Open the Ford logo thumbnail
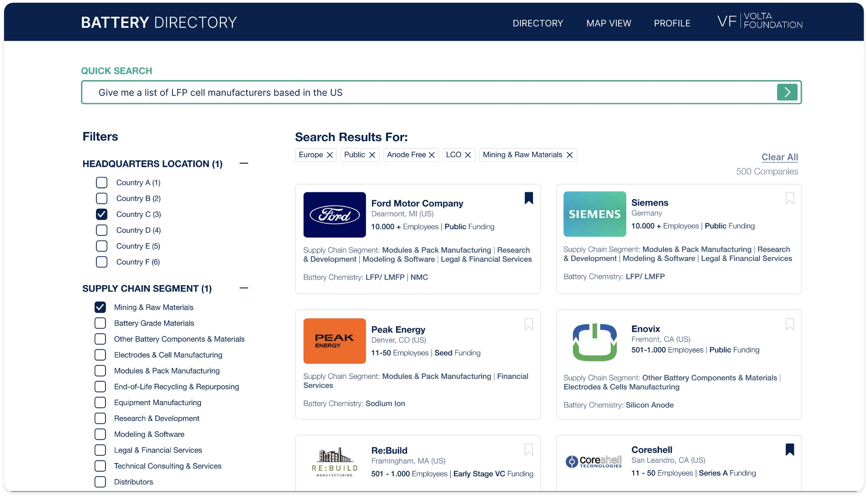868x497 pixels. [x=334, y=215]
